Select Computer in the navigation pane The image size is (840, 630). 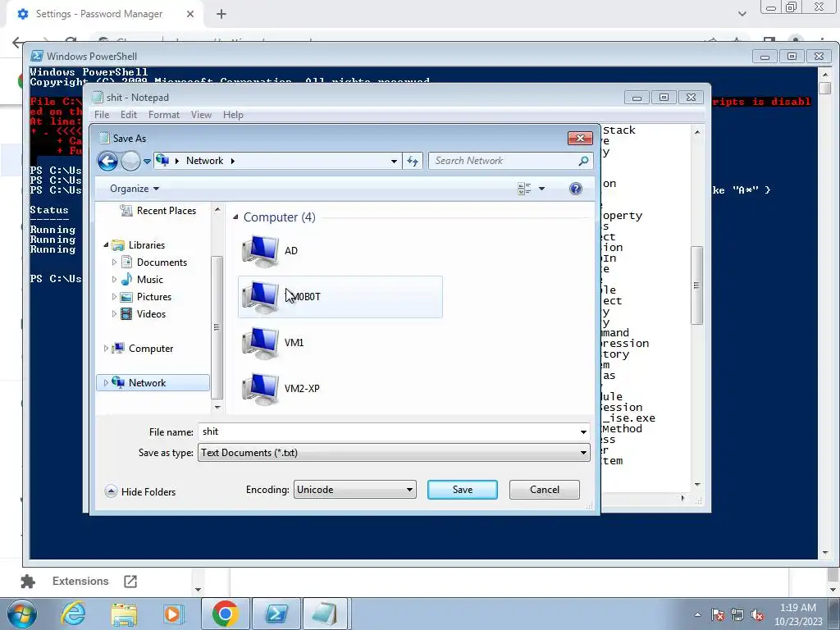[x=143, y=348]
